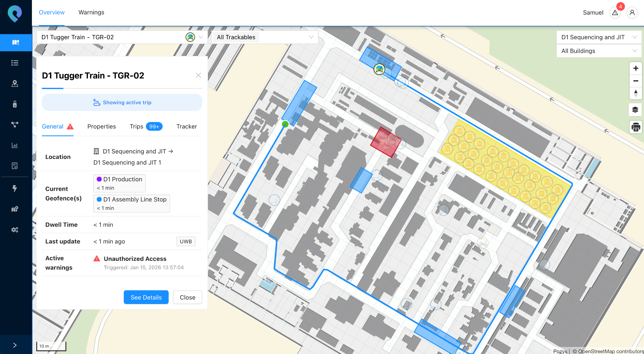Click the building icon next to Location
This screenshot has width=644, height=354.
(x=96, y=151)
